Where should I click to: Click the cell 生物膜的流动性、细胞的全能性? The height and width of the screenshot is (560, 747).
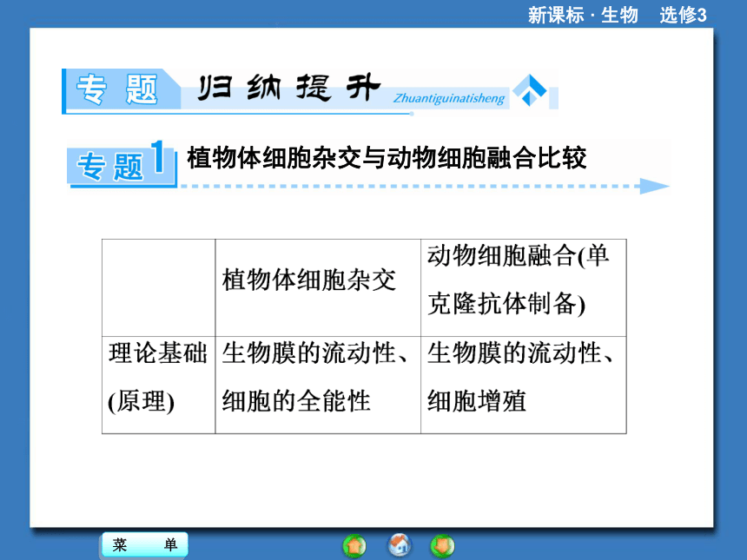318,385
